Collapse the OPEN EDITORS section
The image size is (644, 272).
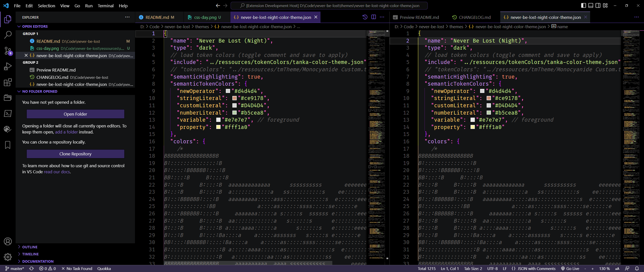click(35, 26)
